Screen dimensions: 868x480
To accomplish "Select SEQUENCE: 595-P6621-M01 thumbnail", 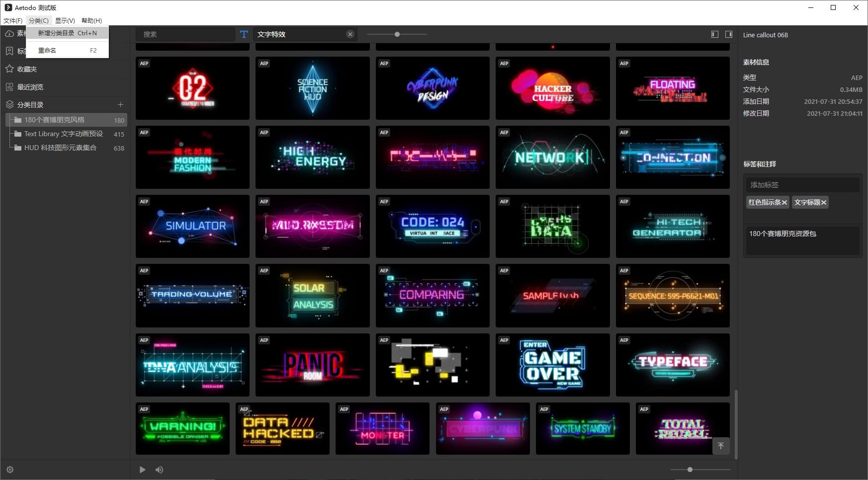I will tap(673, 295).
